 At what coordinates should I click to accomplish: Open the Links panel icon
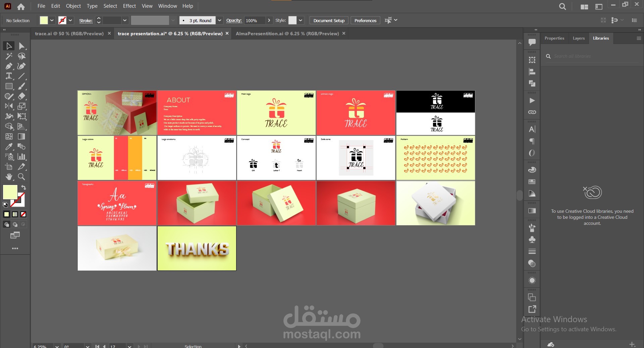[532, 112]
